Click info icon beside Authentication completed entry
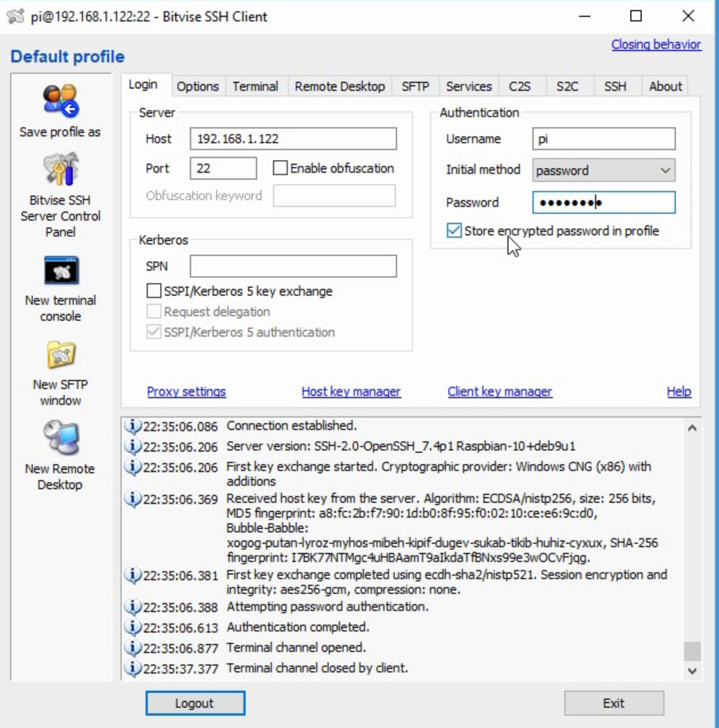This screenshot has height=728, width=719. pyautogui.click(x=133, y=627)
